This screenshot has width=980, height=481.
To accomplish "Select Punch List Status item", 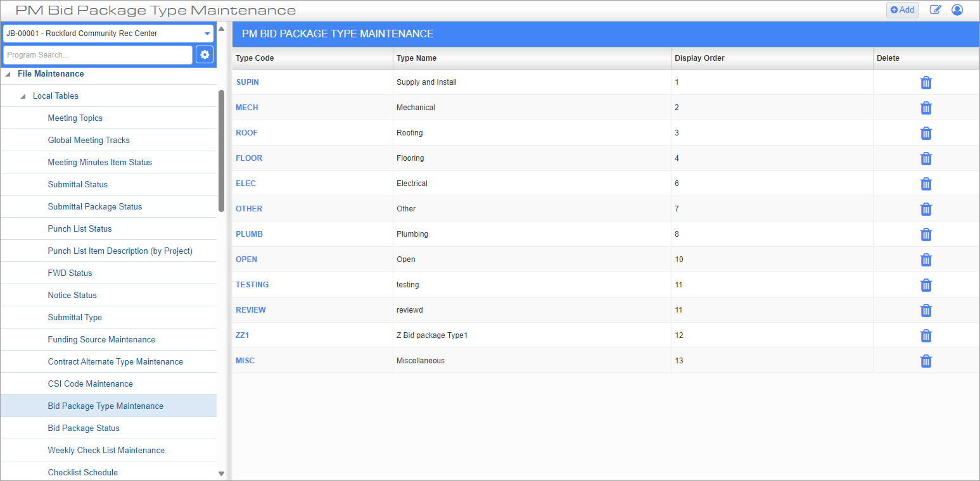I will (80, 229).
